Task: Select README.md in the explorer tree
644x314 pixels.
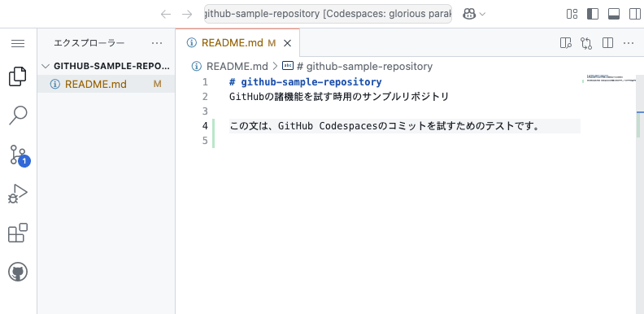Action: (106, 85)
